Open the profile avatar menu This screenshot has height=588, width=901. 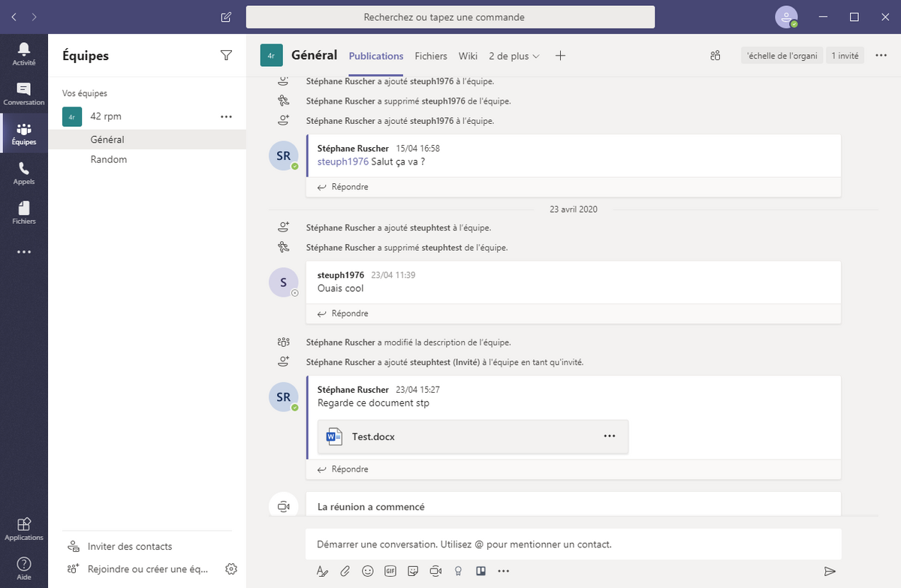tap(786, 17)
